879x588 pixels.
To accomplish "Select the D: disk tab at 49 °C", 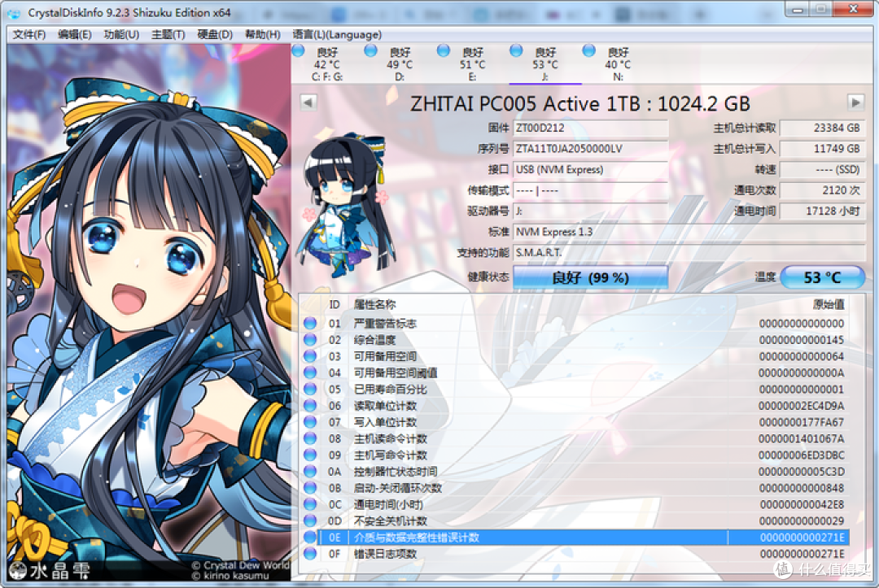I will (x=399, y=63).
